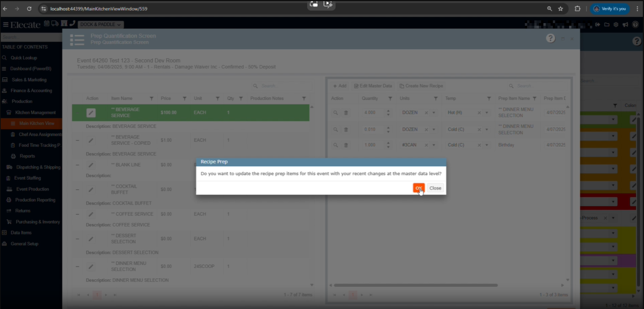Open the filter icon on Item Name column
This screenshot has width=644, height=309.
(x=152, y=98)
